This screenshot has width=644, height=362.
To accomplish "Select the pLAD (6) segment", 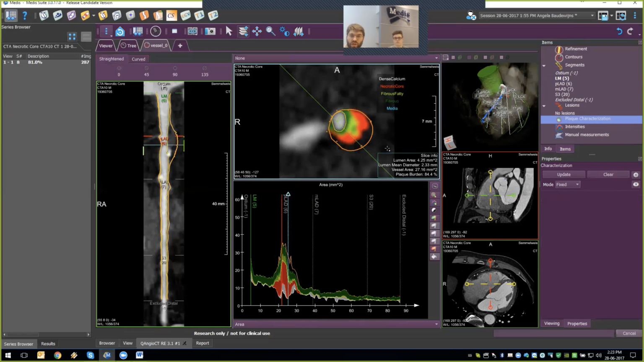I will pyautogui.click(x=563, y=84).
